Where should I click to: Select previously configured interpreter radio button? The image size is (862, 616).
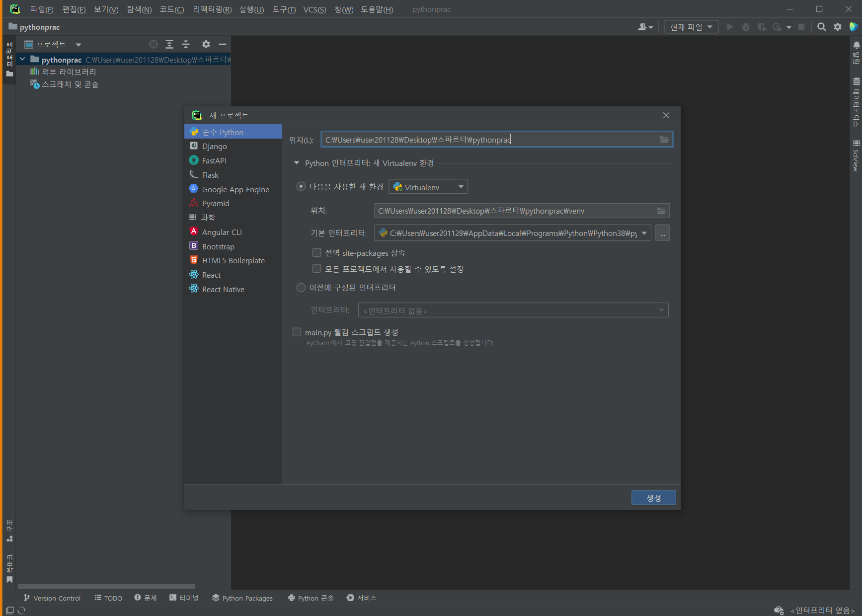pos(301,288)
